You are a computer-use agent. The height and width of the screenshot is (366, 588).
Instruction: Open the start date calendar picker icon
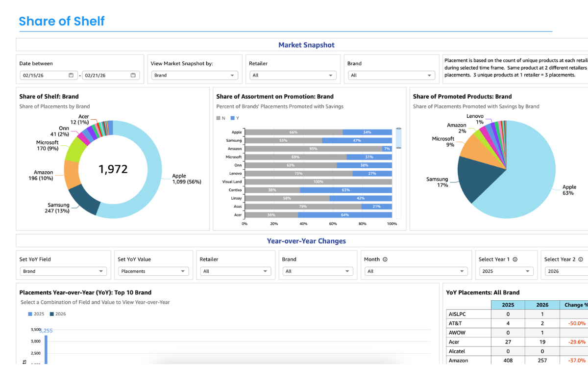(x=71, y=75)
